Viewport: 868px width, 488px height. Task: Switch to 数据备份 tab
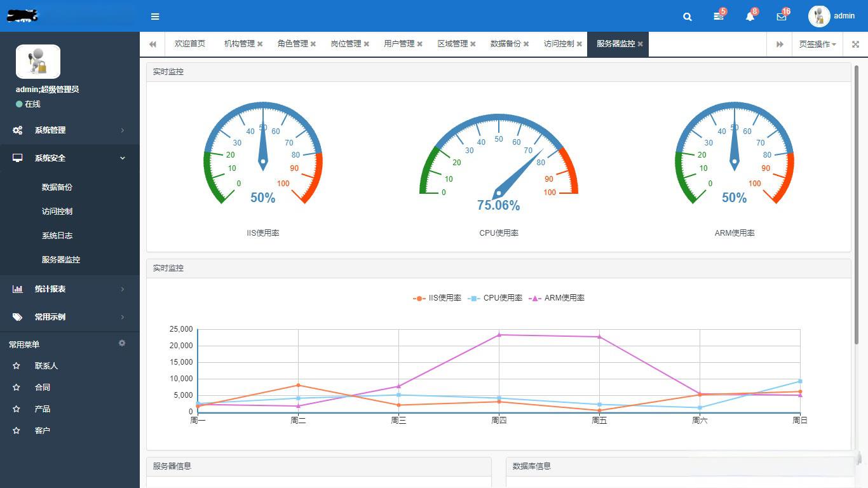506,44
